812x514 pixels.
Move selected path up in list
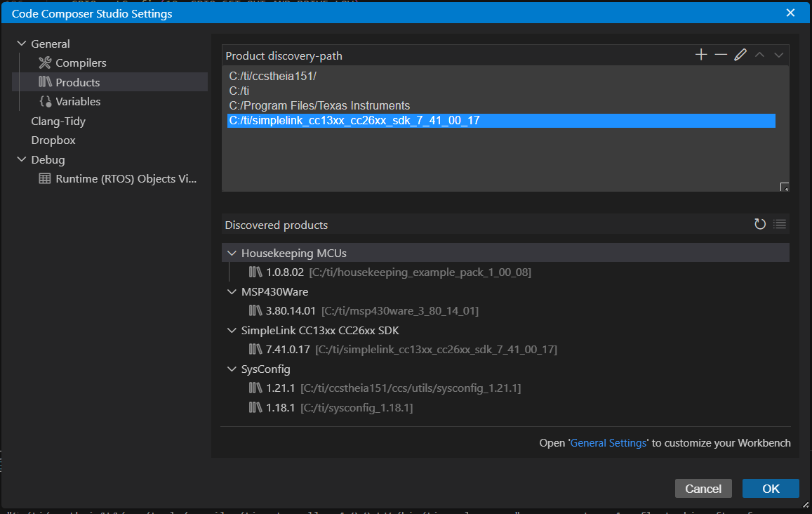[759, 54]
